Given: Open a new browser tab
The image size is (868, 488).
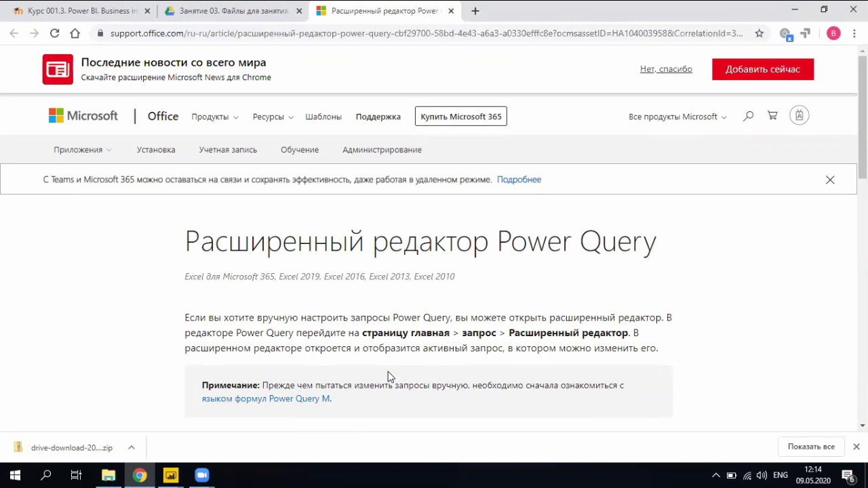Looking at the screenshot, I should [x=475, y=11].
